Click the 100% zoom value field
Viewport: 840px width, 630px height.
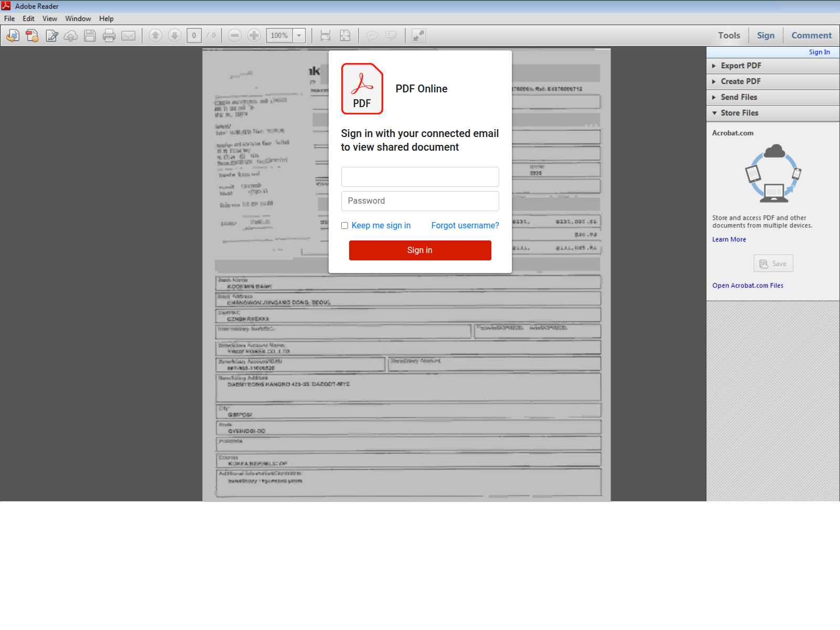tap(279, 36)
